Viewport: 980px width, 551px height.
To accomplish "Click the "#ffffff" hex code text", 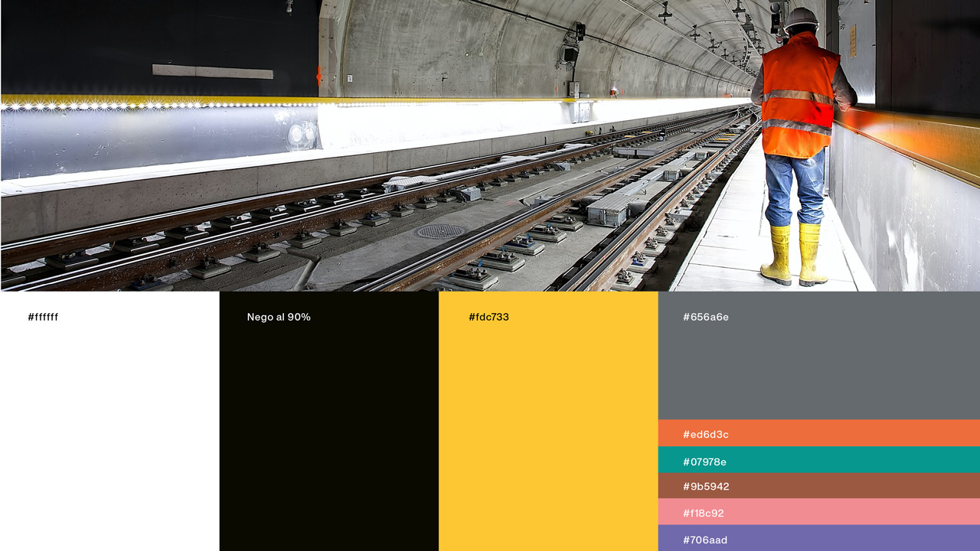I will click(43, 317).
